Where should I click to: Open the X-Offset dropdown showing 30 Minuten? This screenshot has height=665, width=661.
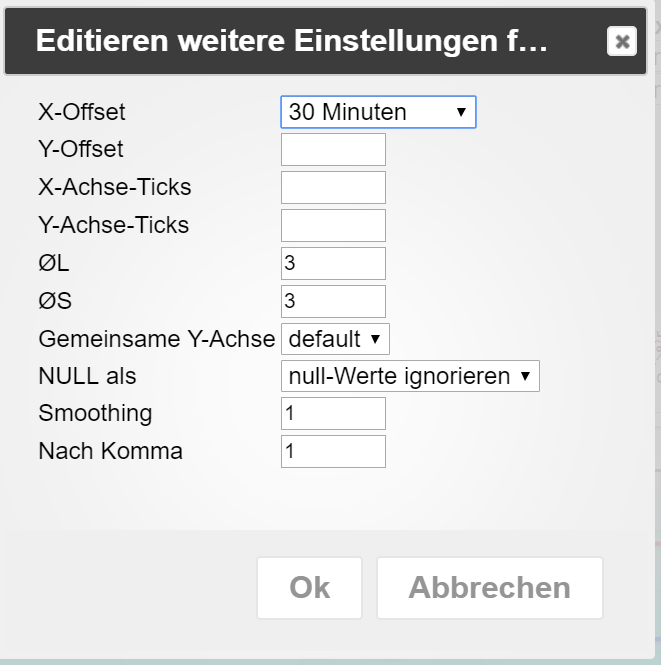[x=378, y=112]
